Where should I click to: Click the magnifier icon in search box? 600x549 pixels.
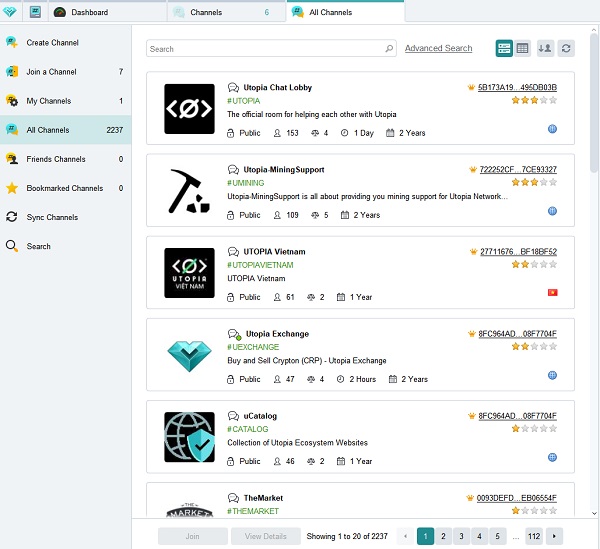[389, 49]
